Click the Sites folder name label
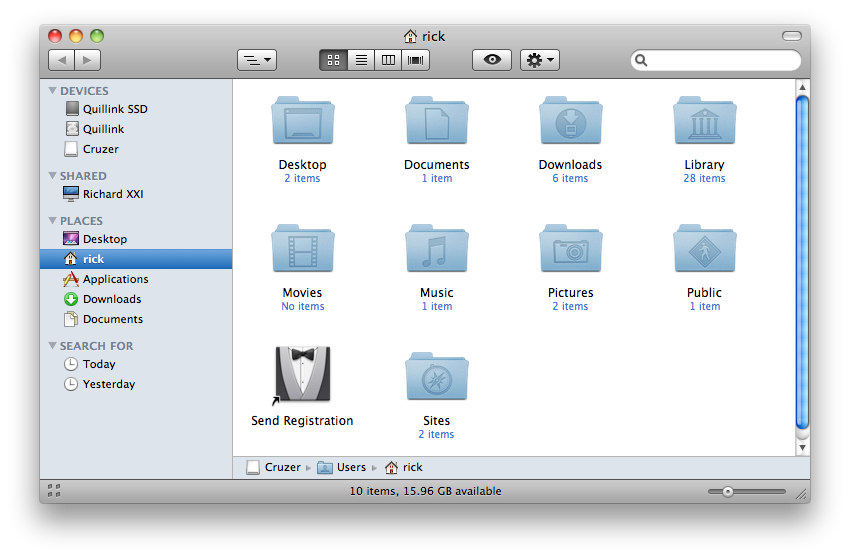Image resolution: width=850 pixels, height=558 pixels. point(436,421)
